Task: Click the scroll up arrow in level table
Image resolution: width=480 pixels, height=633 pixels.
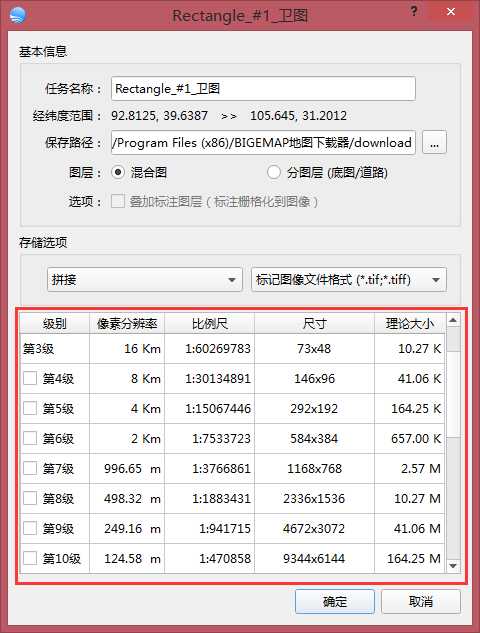Action: tap(453, 320)
